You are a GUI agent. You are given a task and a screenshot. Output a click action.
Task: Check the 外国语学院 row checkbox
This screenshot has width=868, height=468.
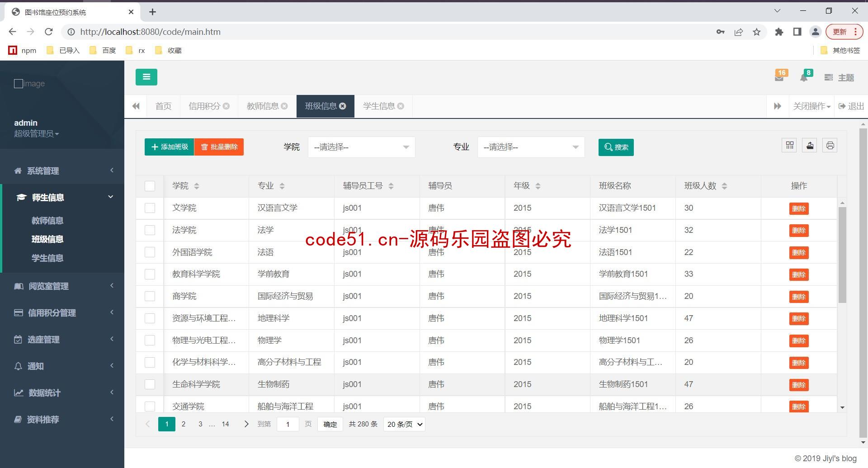(150, 252)
